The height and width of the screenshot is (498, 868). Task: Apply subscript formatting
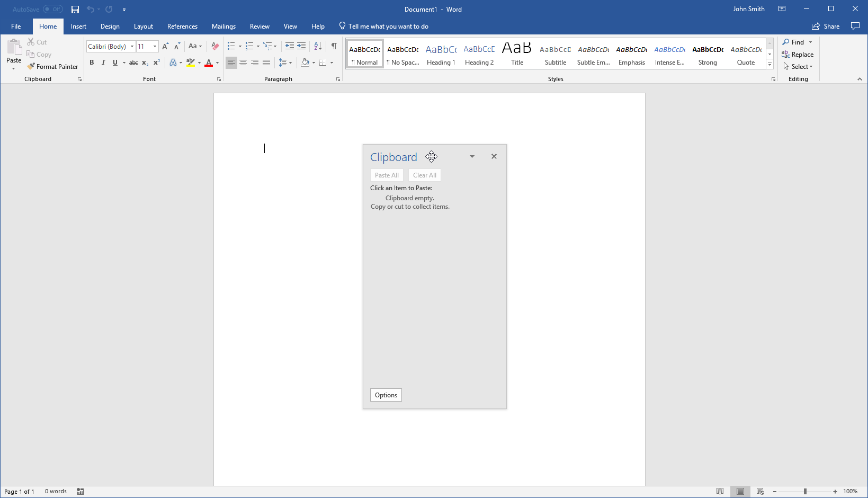point(145,63)
